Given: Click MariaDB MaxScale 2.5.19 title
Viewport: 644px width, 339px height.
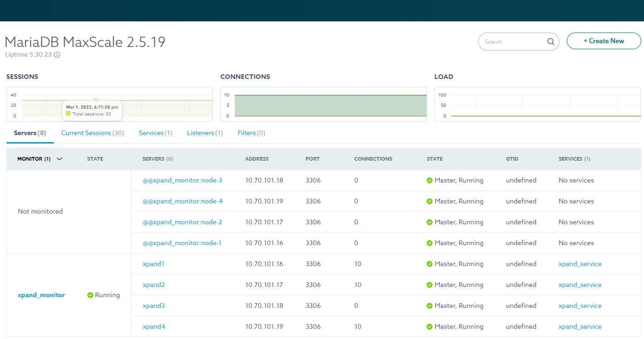Looking at the screenshot, I should click(x=85, y=42).
